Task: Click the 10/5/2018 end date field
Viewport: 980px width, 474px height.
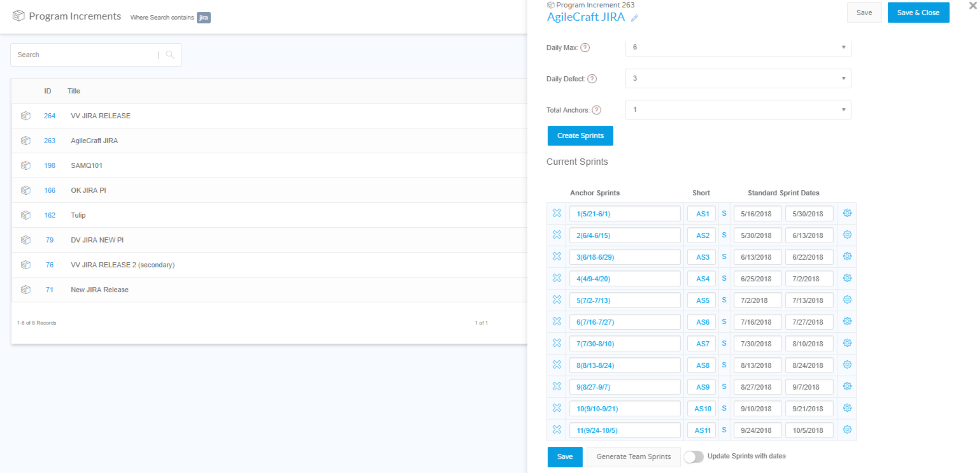Action: coord(809,430)
